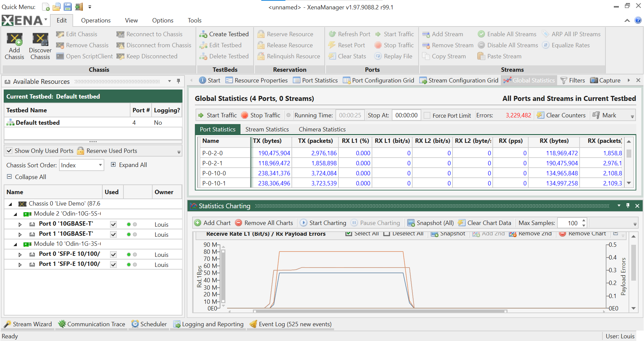Click the Snapshot (All) icon

tap(411, 223)
